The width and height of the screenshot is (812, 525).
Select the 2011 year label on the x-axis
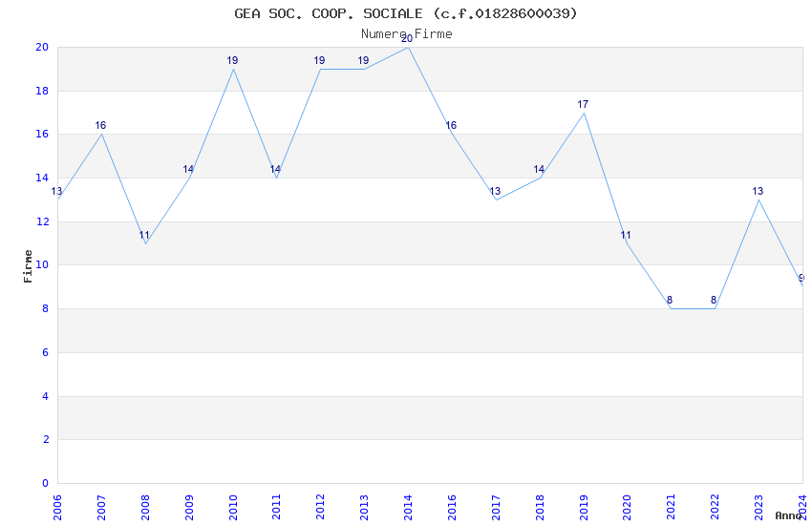click(x=276, y=508)
